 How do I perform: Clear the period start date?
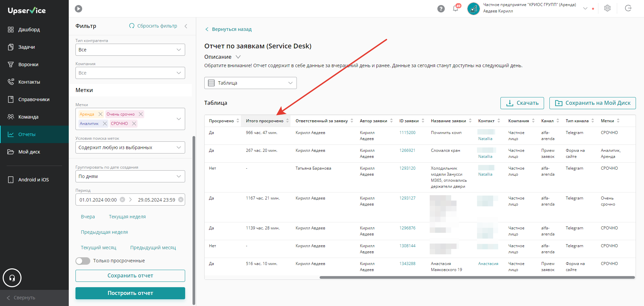pos(122,200)
